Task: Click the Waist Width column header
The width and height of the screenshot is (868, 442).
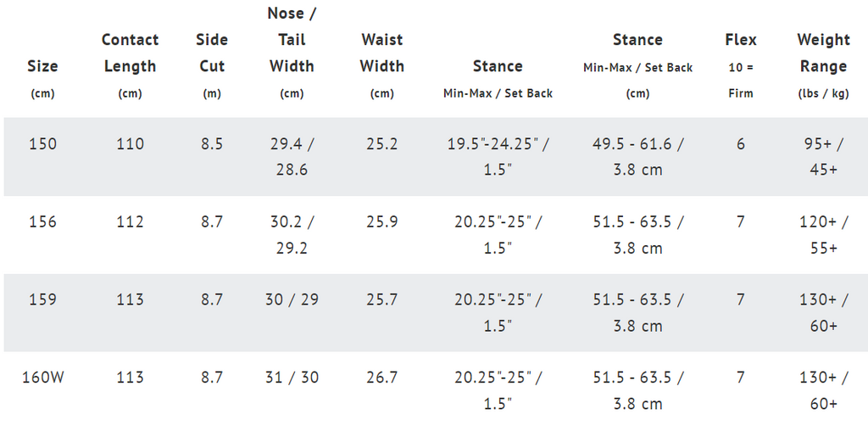Action: pyautogui.click(x=382, y=66)
